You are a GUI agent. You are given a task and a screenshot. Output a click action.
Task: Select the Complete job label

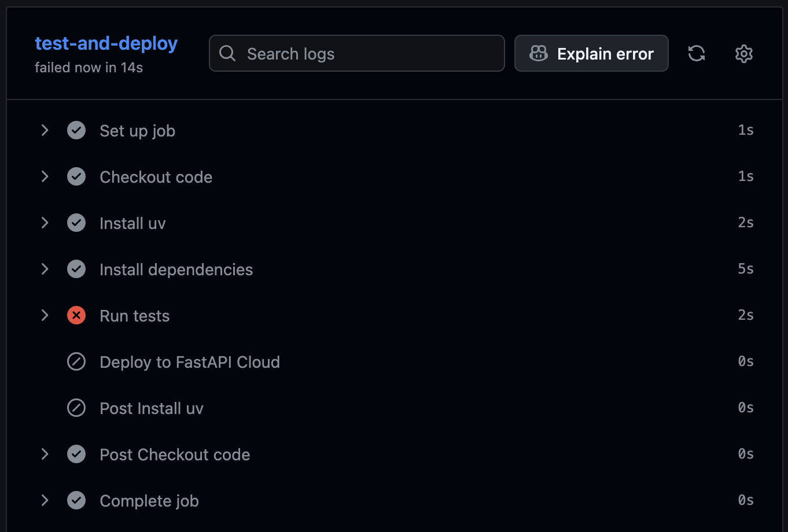pos(149,501)
